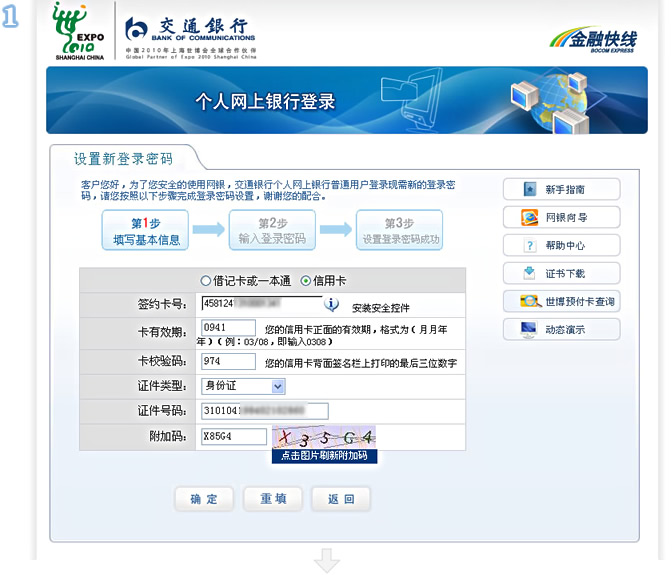Focus the 附加码 field containing X85G4
This screenshot has height=575, width=672.
coord(234,437)
